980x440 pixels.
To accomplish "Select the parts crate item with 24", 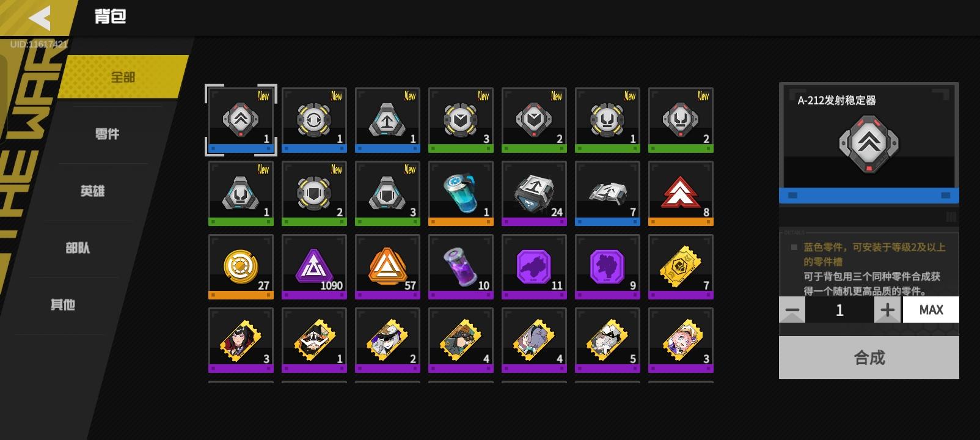I will [534, 194].
